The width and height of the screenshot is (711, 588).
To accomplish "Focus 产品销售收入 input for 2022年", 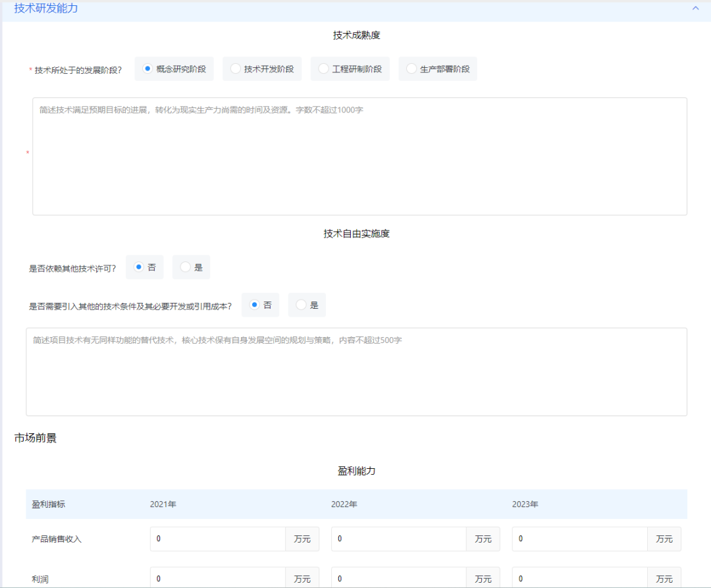I will tap(398, 539).
